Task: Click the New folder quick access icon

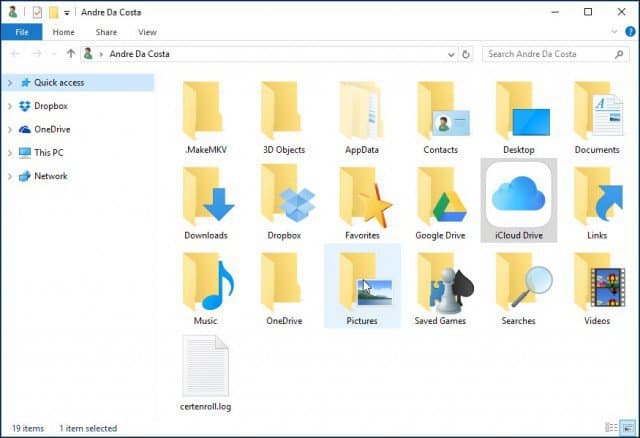Action: (54, 13)
